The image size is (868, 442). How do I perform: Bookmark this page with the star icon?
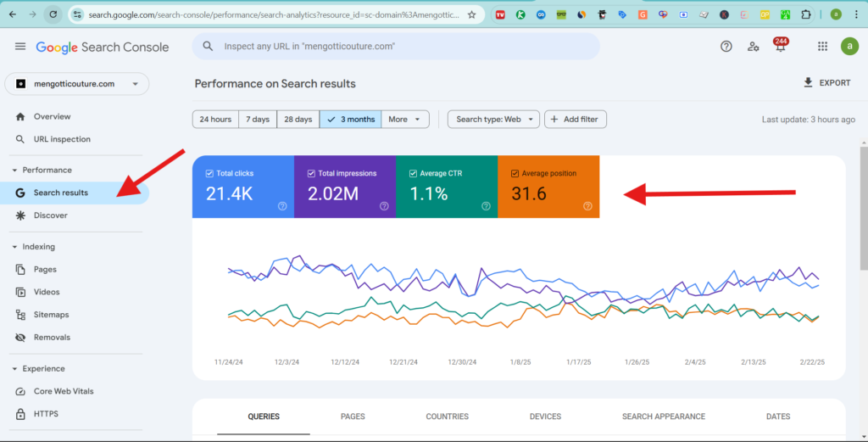pyautogui.click(x=471, y=15)
